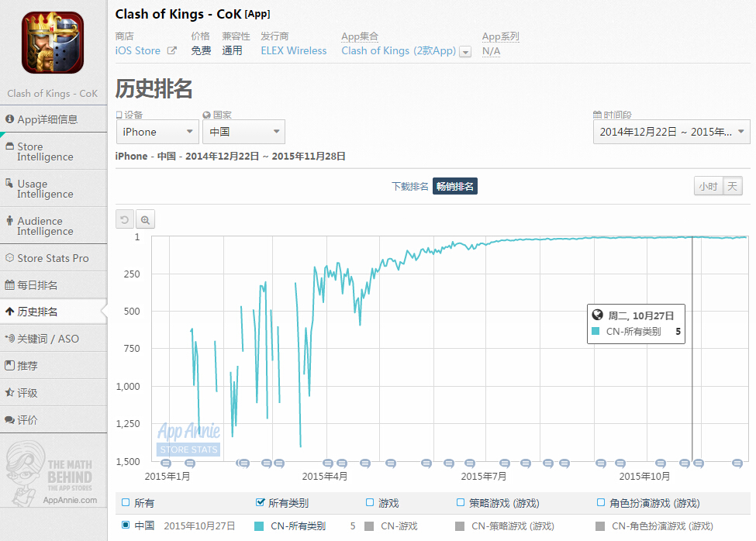Open Store Intelligence menu item

coord(54,151)
